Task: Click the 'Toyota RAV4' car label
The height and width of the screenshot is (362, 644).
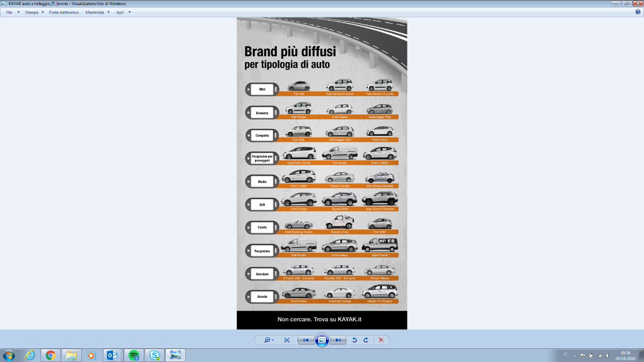Action: pyautogui.click(x=340, y=209)
